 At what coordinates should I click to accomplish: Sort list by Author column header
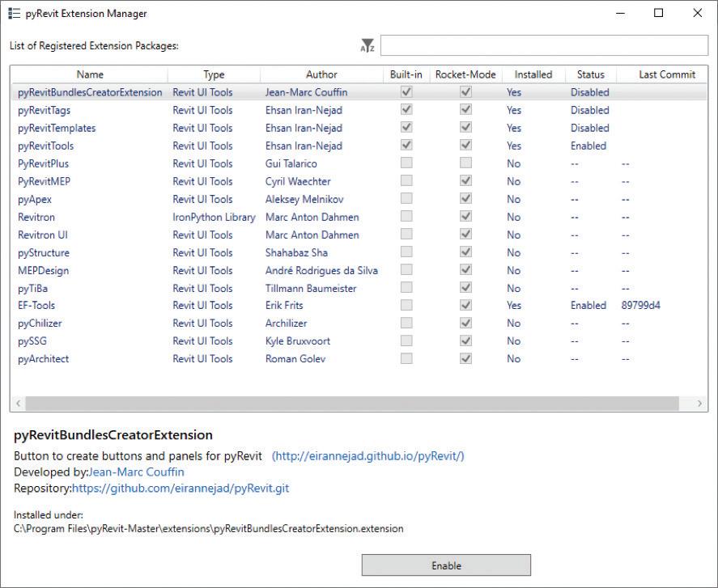click(x=321, y=74)
